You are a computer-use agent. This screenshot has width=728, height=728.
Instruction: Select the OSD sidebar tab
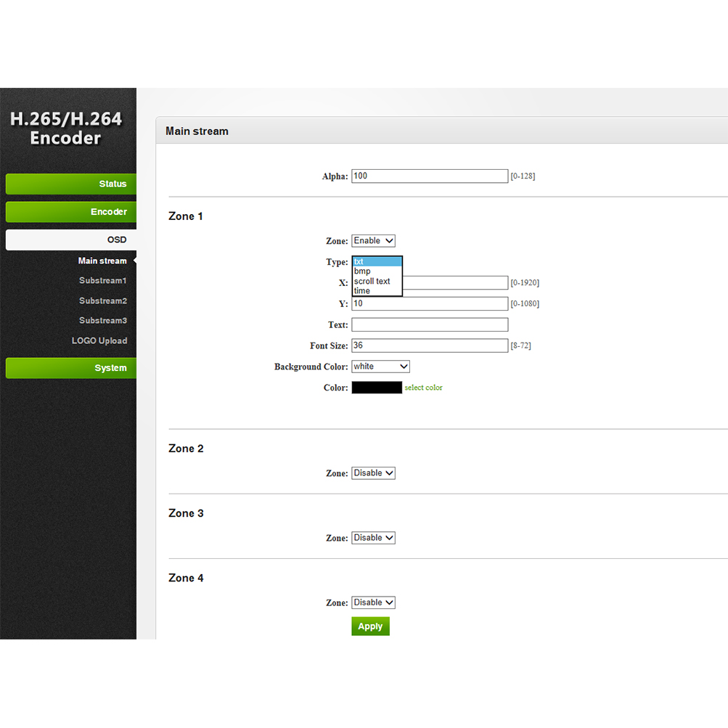click(71, 240)
